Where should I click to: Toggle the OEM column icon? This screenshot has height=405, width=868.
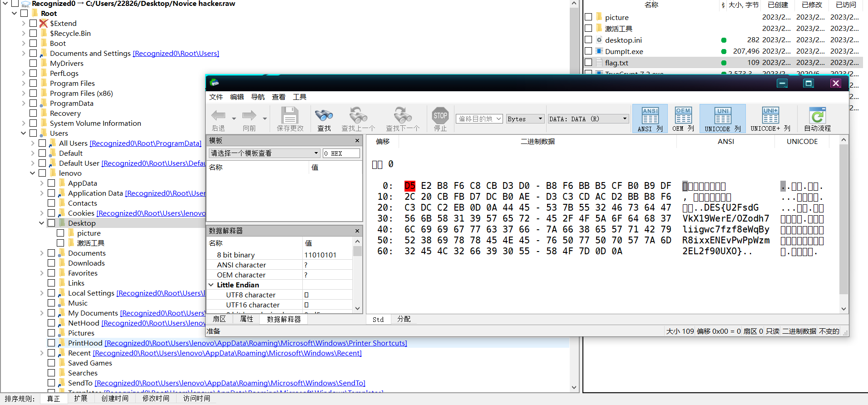683,116
